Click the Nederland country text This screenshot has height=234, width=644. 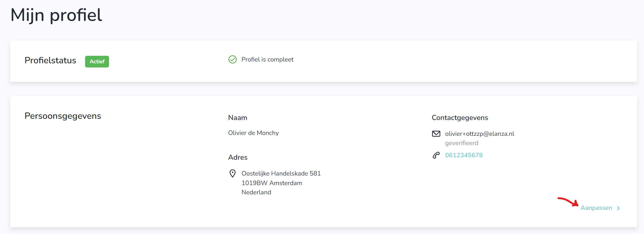tap(256, 192)
